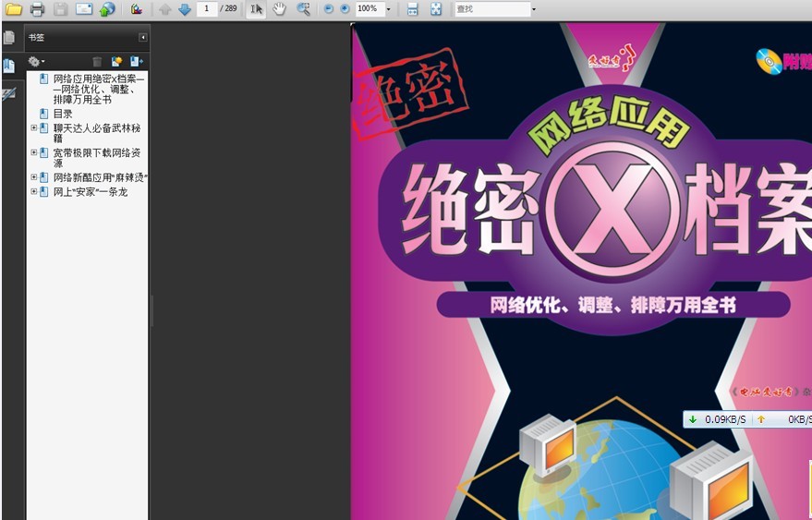Select the 目录 bookmark
The height and width of the screenshot is (520, 812).
pos(63,114)
